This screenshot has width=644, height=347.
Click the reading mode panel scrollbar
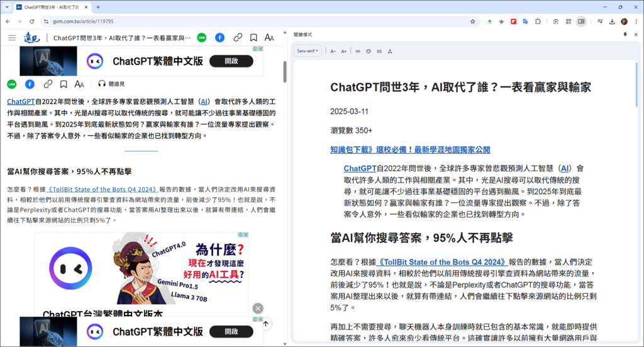click(636, 84)
